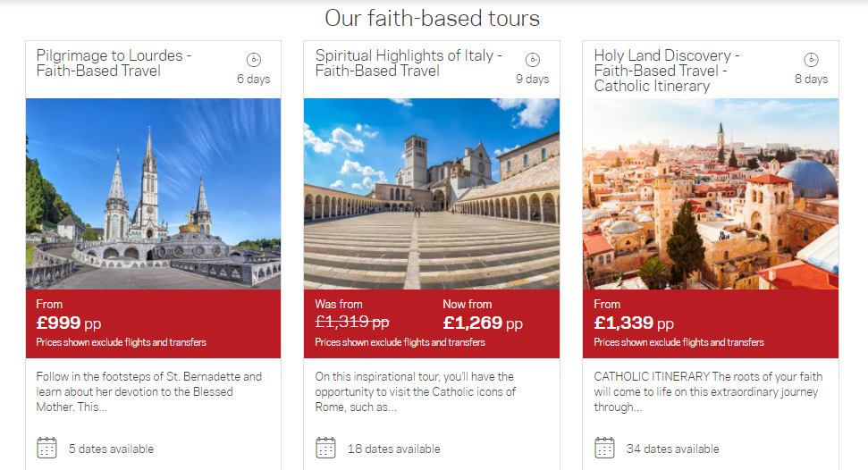
Task: Open Holy Land Discovery tour title
Action: click(666, 71)
